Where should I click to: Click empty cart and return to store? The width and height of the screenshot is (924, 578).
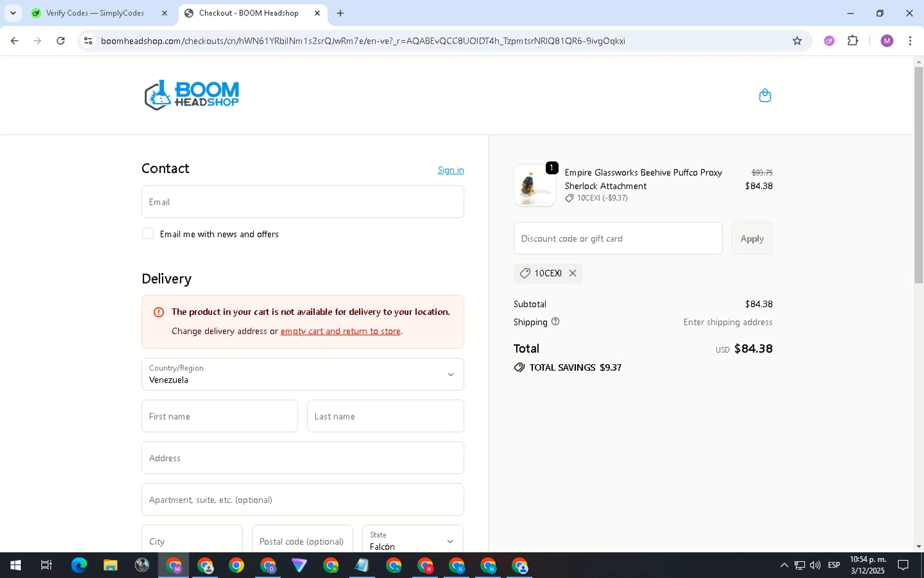[x=340, y=331]
